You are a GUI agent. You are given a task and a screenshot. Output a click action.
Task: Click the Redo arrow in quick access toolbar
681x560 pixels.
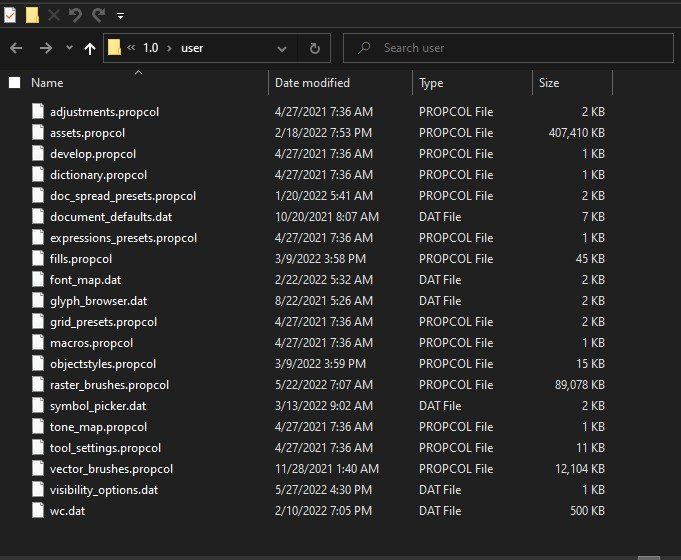click(x=98, y=15)
